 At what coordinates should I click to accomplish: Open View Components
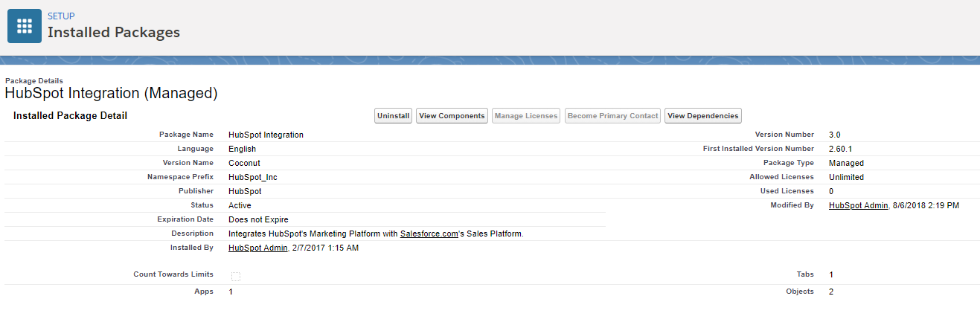click(x=452, y=116)
